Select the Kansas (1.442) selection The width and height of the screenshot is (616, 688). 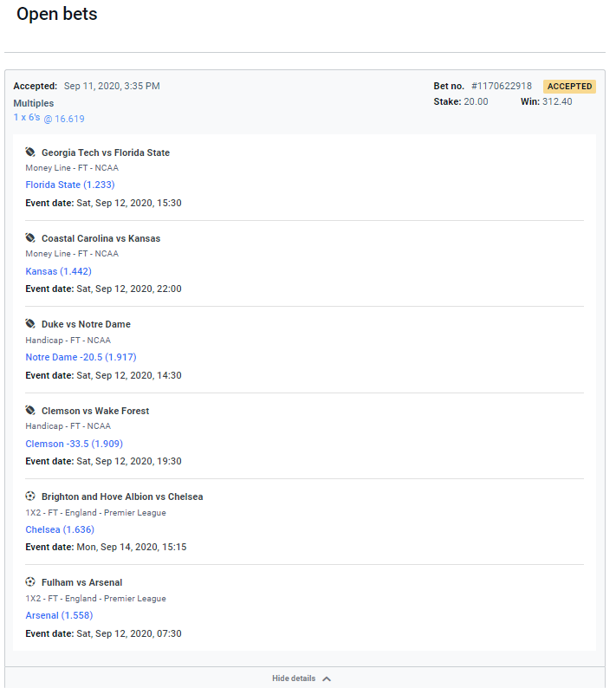coord(58,271)
